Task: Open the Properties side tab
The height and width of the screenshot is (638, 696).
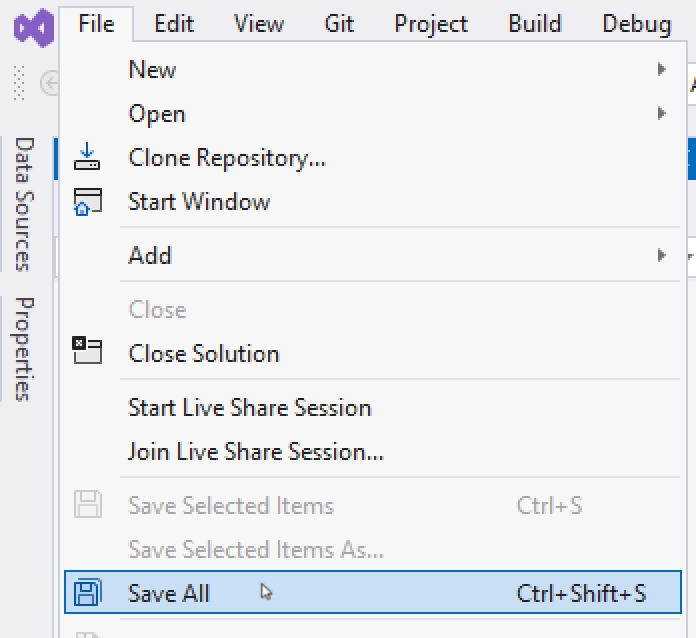Action: coord(24,349)
